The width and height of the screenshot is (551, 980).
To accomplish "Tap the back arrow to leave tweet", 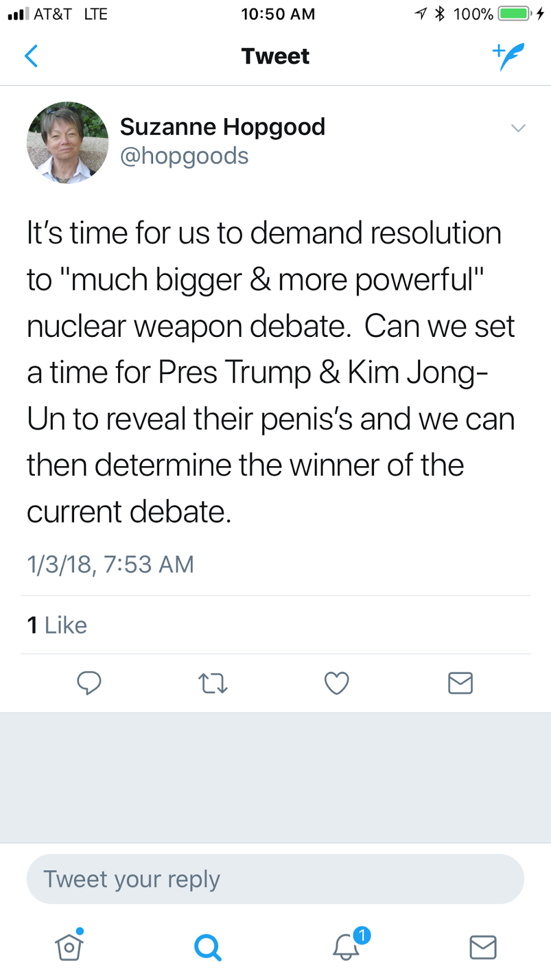I will 31,56.
